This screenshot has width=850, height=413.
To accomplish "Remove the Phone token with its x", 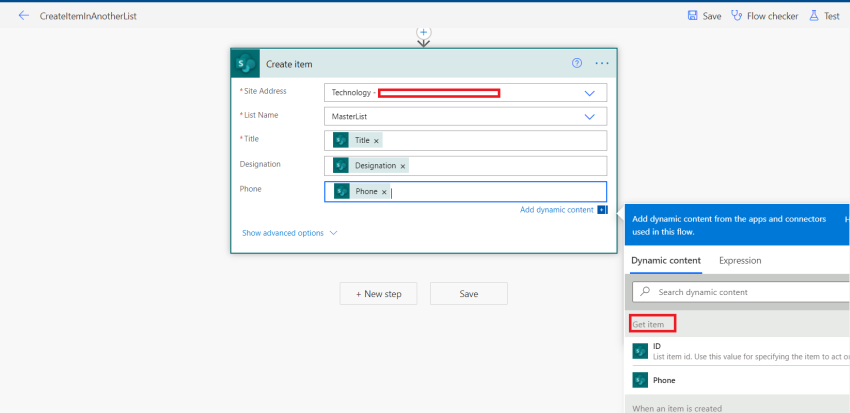I will 384,192.
